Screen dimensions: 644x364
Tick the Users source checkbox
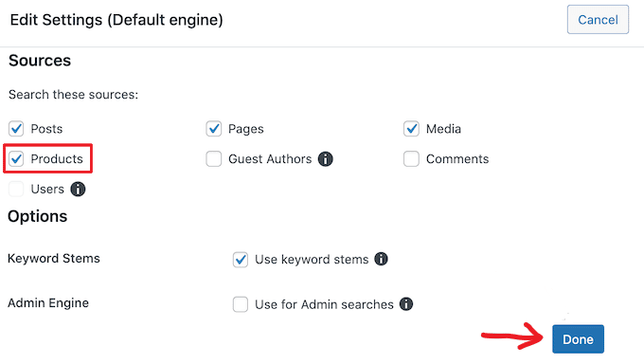pyautogui.click(x=16, y=190)
